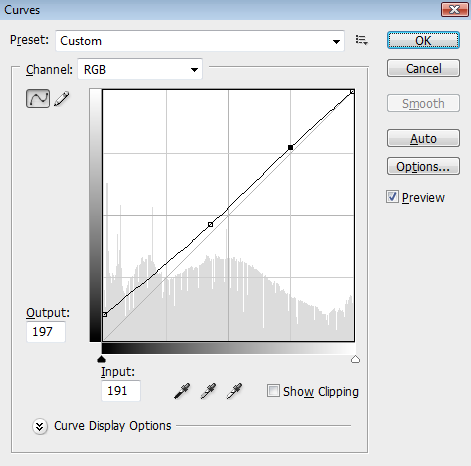Open the Channel dropdown showing RGB

(140, 69)
